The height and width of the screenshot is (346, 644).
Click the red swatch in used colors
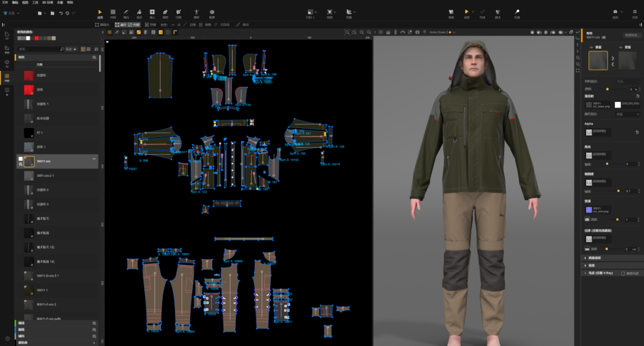click(37, 38)
